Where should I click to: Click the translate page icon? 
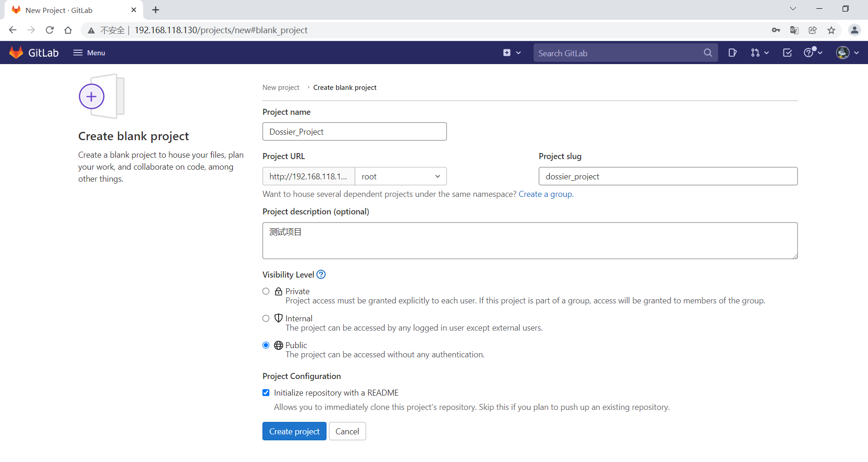pos(794,30)
